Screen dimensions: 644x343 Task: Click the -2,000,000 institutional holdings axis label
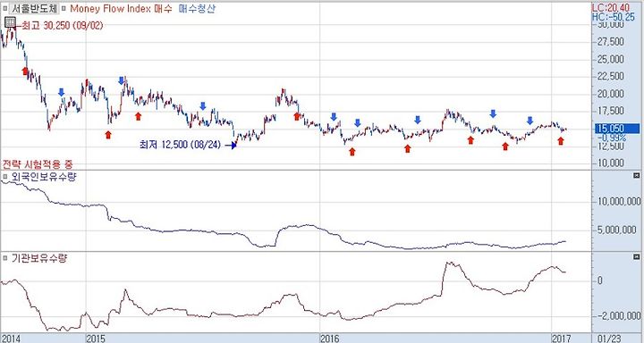(618, 315)
